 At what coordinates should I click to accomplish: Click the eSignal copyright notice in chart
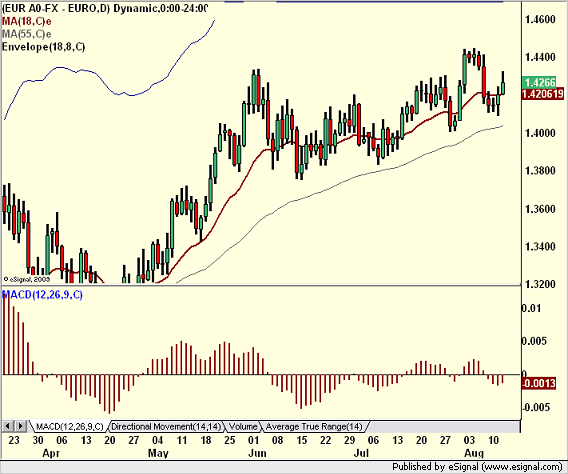pos(26,280)
